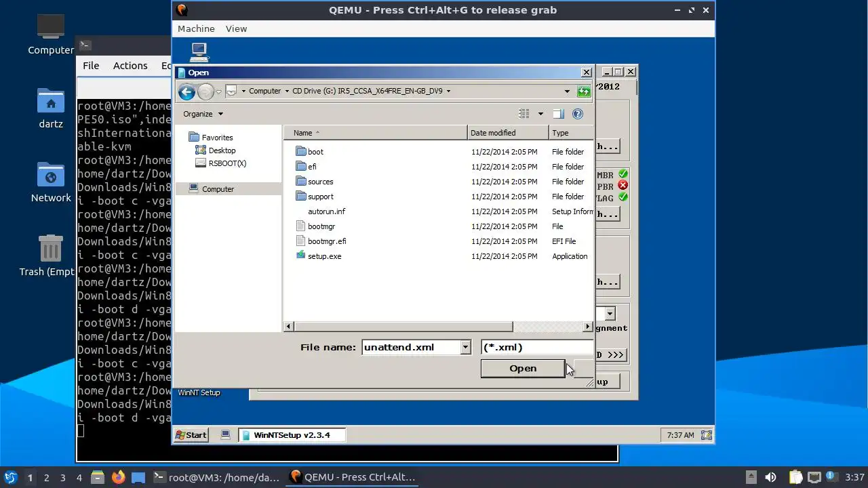Screen dimensions: 868x488
Task: Click the dropdown arrow in WinNTSetup window behind
Action: 610,313
